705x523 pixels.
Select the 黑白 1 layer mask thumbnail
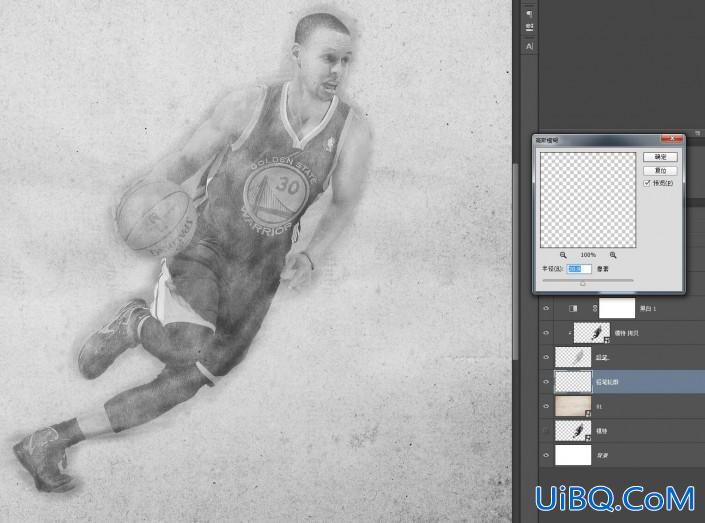click(x=617, y=308)
